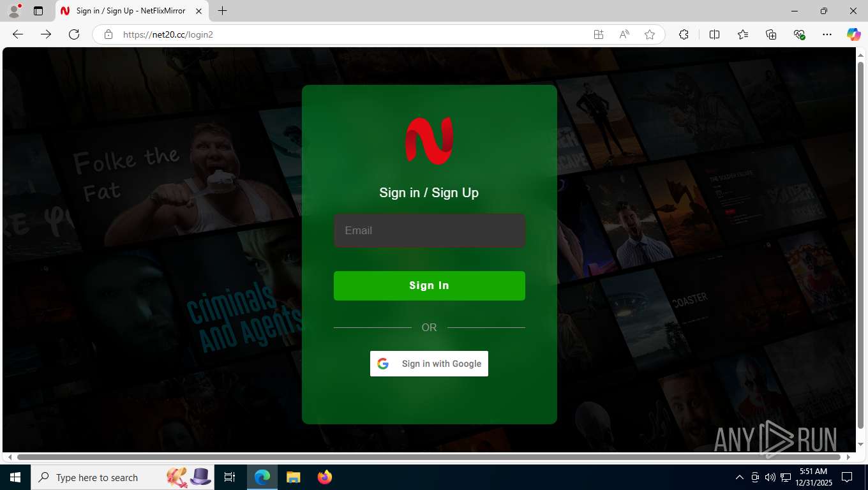This screenshot has height=490, width=868.
Task: Click the scroll right arrow
Action: point(848,457)
